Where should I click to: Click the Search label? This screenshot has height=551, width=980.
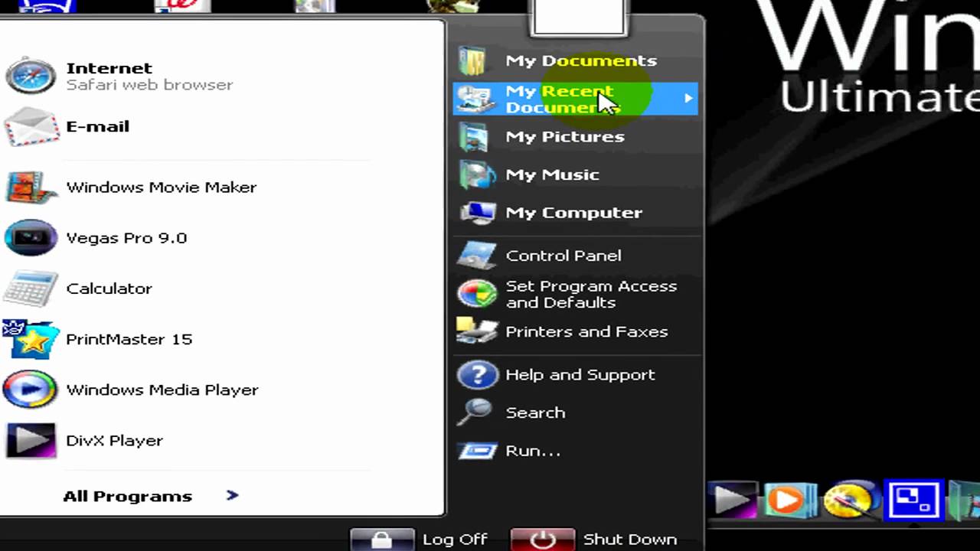click(535, 412)
